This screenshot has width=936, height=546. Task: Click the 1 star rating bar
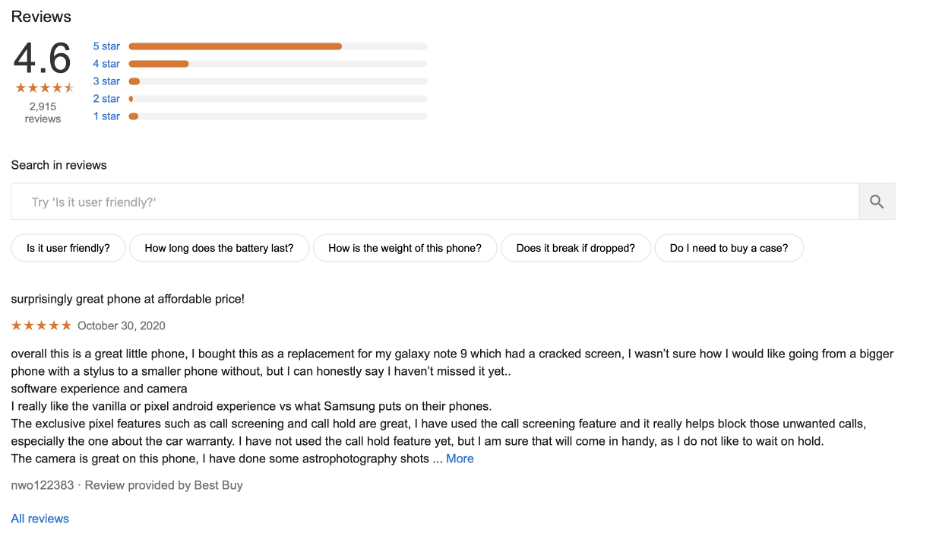(277, 116)
